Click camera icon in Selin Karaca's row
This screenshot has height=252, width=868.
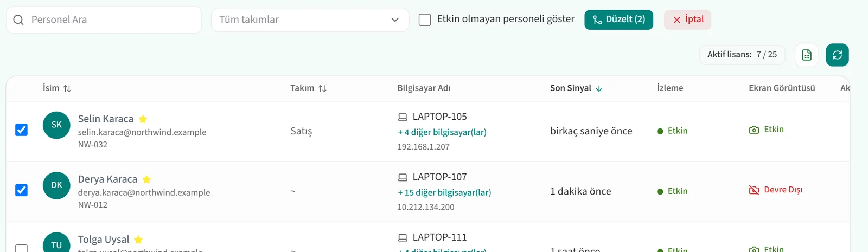(x=754, y=130)
